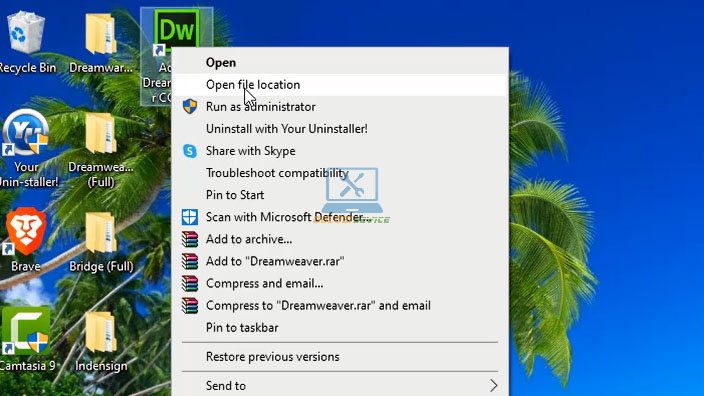Click WinRAR icon beside Compress to "Dreamweaver.rar" and email

[190, 305]
